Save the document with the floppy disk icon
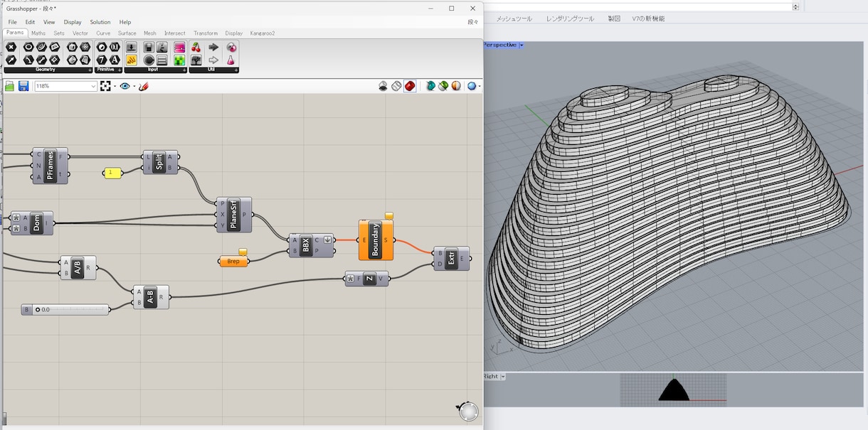This screenshot has width=868, height=430. pos(23,86)
